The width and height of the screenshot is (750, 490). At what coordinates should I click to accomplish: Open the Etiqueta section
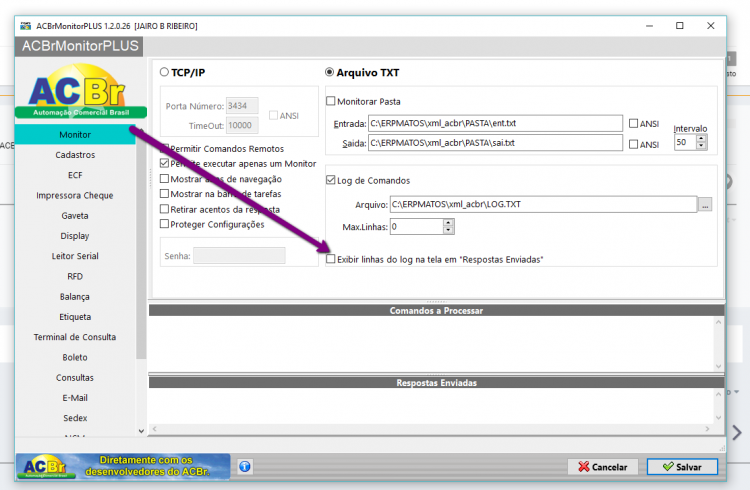tap(75, 317)
